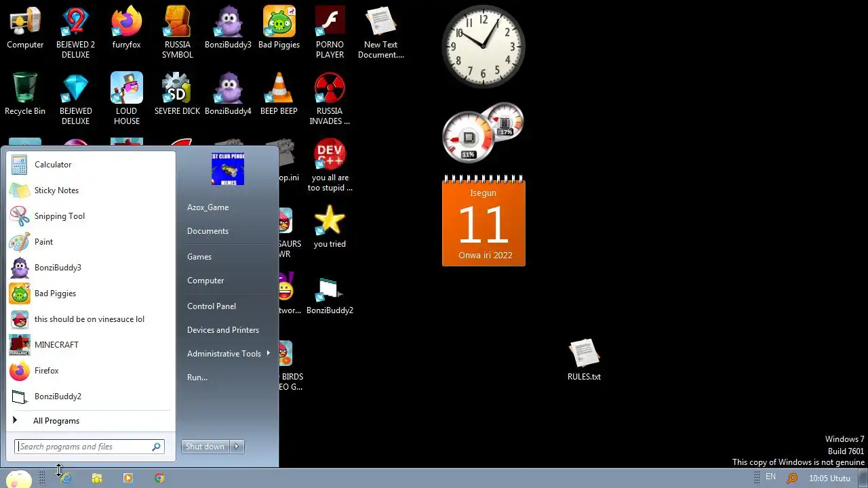Open the Azox_Game user folder
Image resolution: width=868 pixels, height=488 pixels.
tap(228, 207)
